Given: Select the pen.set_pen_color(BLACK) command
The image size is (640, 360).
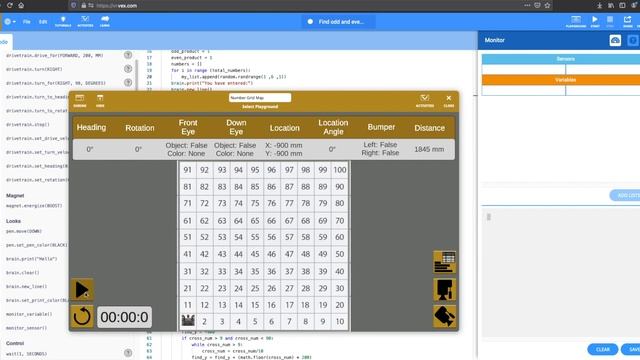Looking at the screenshot, I should pyautogui.click(x=37, y=245).
